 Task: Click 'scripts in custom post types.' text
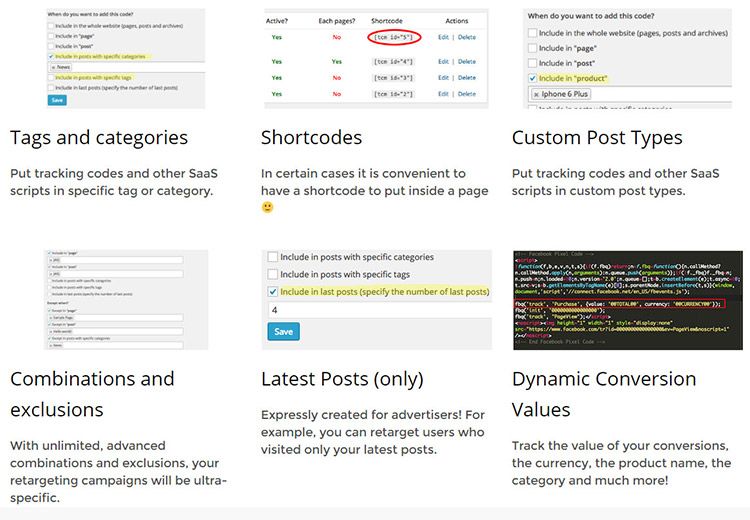(598, 191)
